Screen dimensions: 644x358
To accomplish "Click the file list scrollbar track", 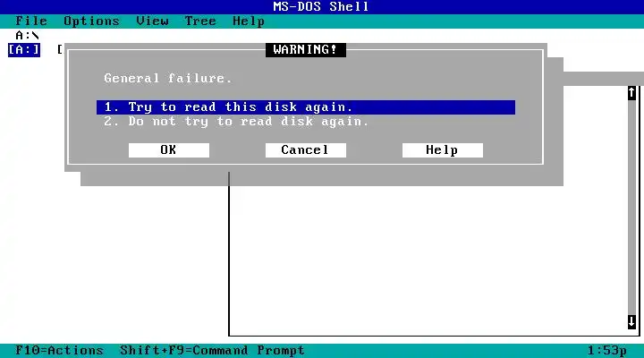I will 631,207.
